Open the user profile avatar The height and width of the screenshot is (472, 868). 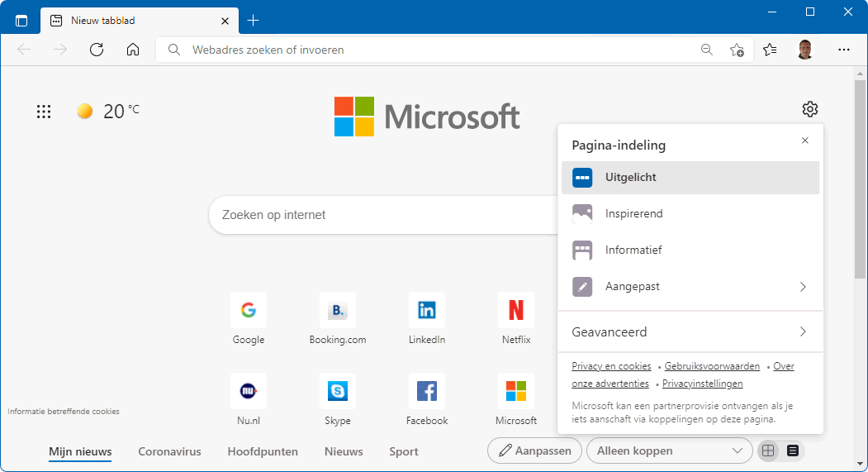805,50
